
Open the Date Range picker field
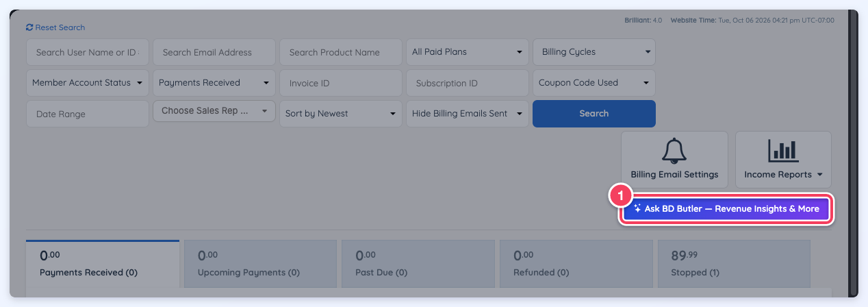[x=88, y=114]
